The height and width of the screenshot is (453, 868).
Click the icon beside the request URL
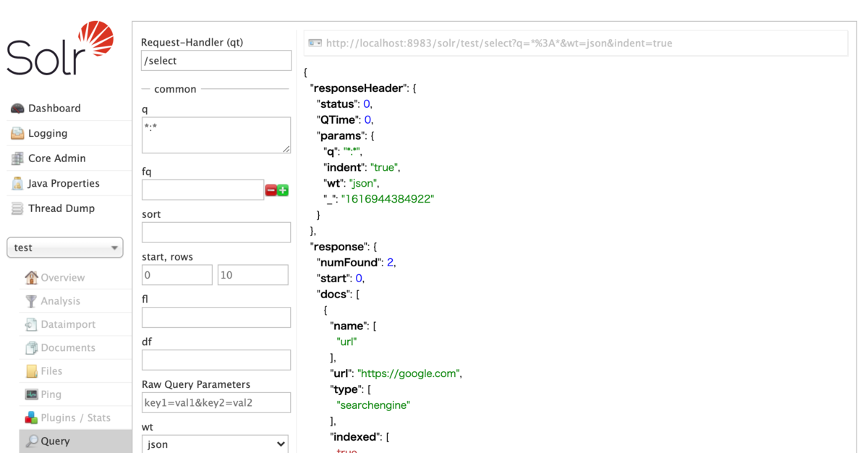(x=315, y=43)
